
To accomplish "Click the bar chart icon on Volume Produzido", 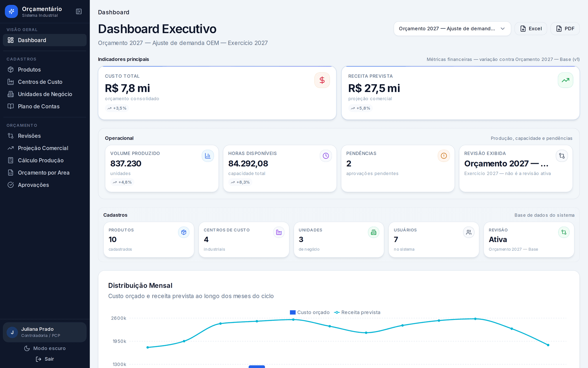I will pyautogui.click(x=208, y=156).
